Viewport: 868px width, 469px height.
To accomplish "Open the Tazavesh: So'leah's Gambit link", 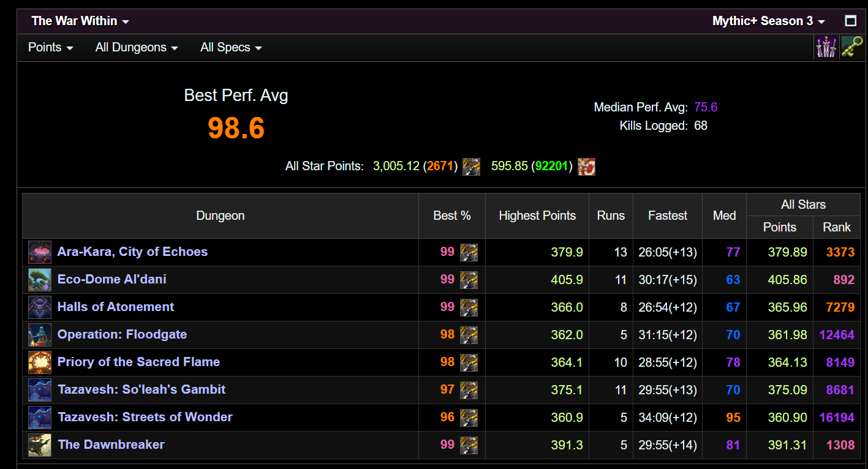I will [x=142, y=389].
